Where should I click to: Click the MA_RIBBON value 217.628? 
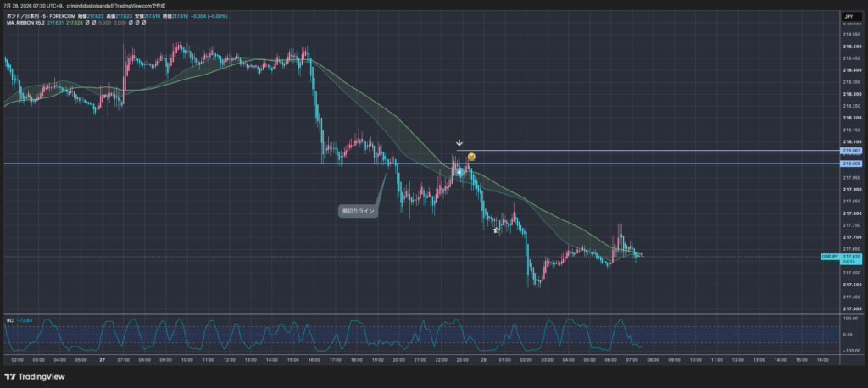75,23
